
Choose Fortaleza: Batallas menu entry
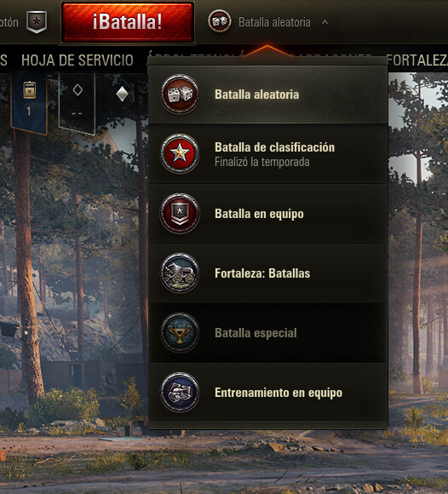pyautogui.click(x=267, y=273)
